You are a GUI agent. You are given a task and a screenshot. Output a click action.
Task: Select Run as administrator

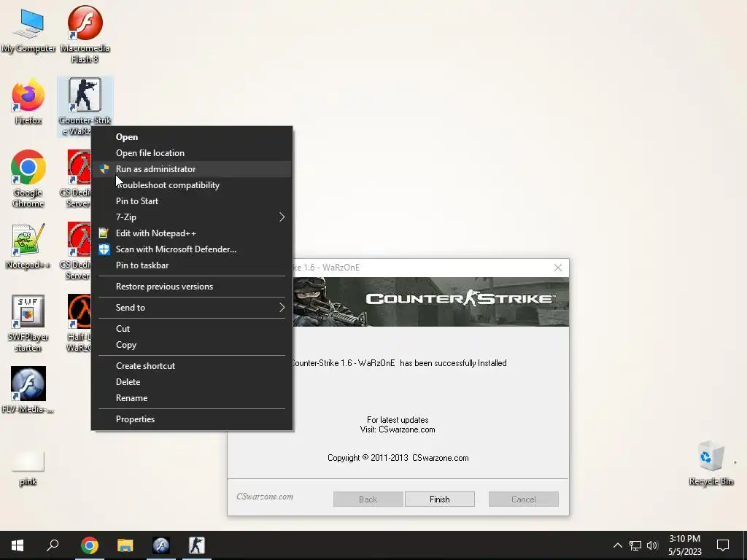[x=192, y=169]
